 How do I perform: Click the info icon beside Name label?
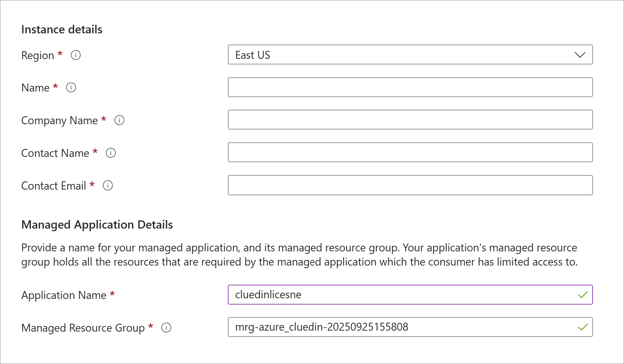(71, 88)
